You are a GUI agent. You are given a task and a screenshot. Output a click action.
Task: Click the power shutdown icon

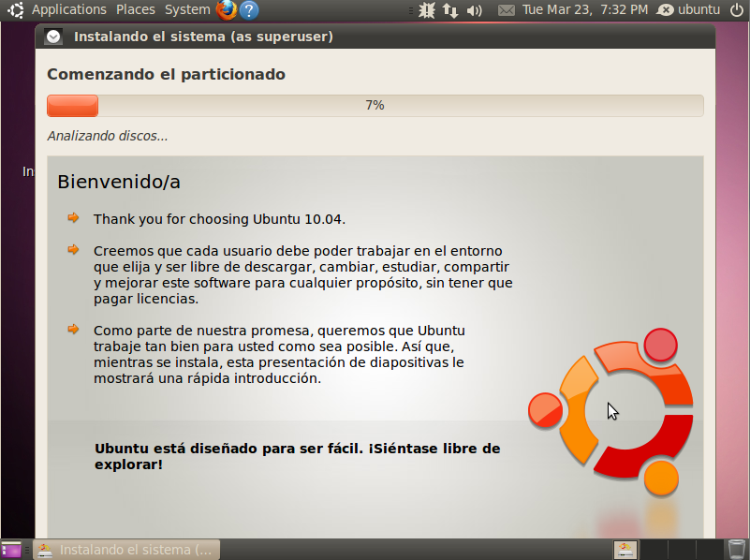tap(737, 10)
